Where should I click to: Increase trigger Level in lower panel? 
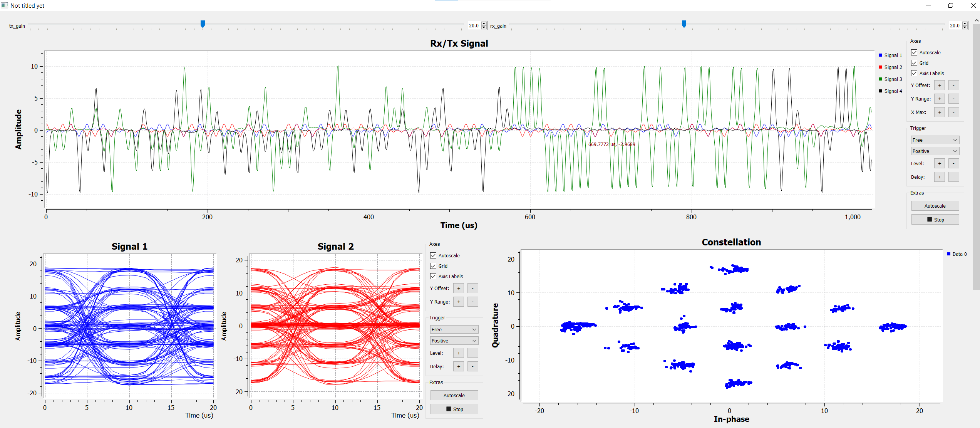click(459, 353)
